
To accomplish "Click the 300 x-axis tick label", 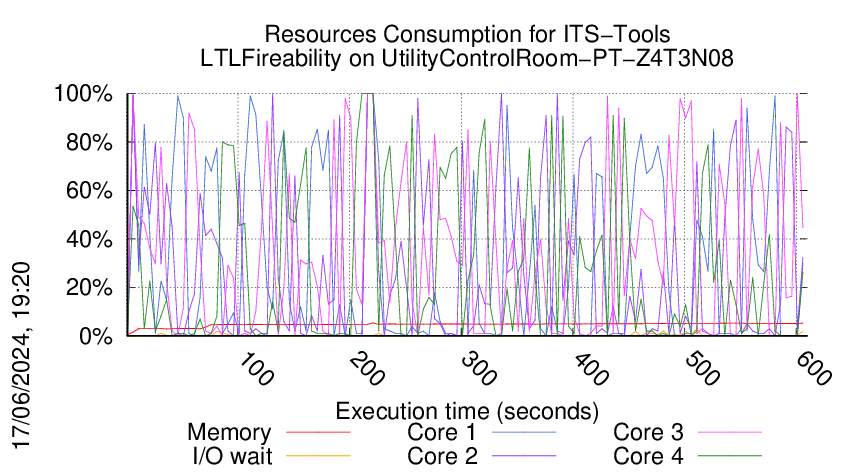I will [x=479, y=369].
